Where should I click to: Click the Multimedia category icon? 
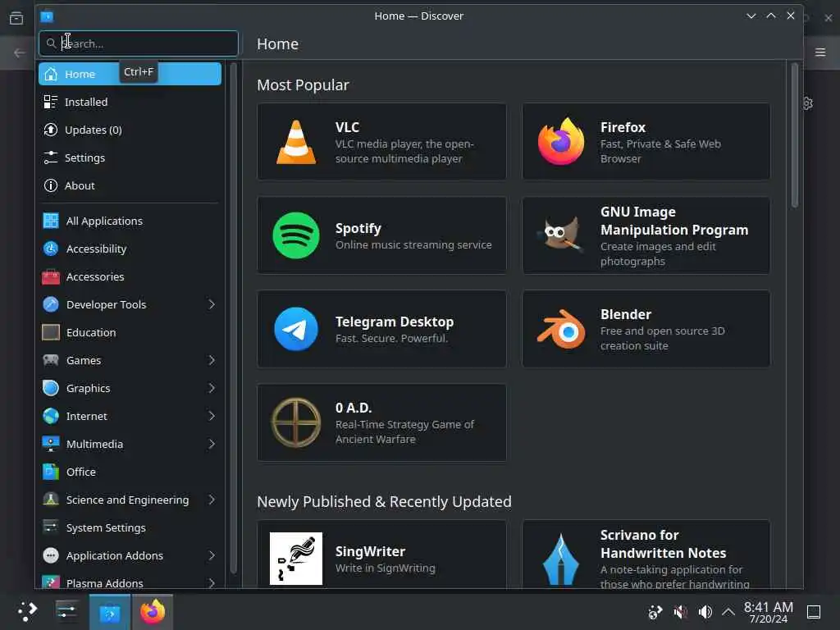click(50, 444)
